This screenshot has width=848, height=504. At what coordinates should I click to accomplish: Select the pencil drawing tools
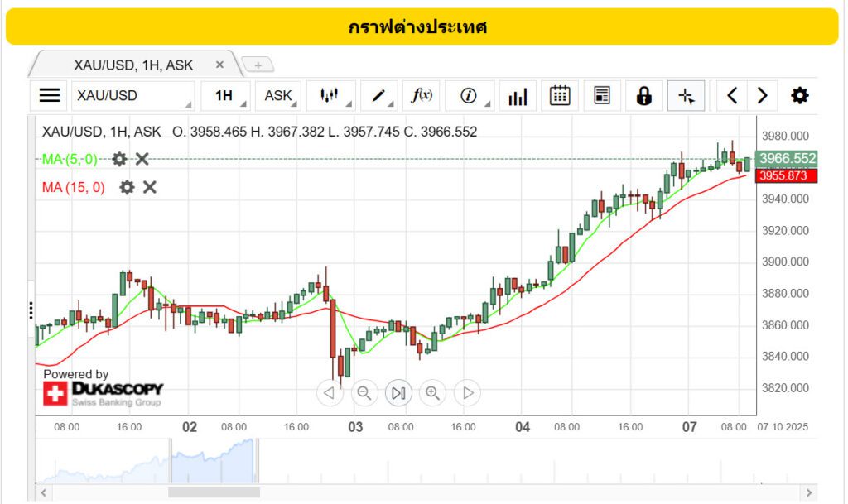point(379,96)
